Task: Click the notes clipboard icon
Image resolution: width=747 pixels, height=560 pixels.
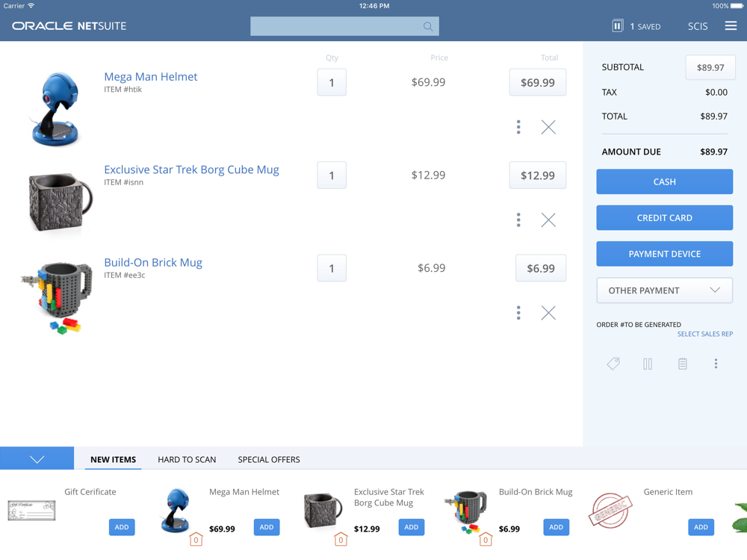Action: click(682, 364)
